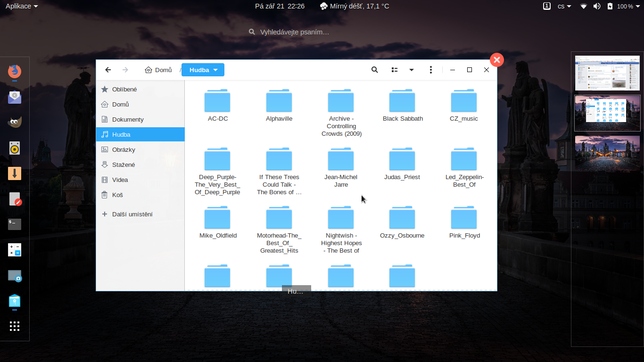Open Oblíbené in the sidebar

tap(140, 89)
